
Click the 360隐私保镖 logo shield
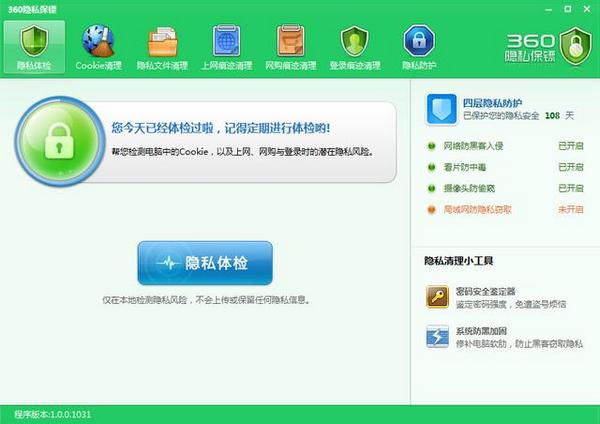[576, 46]
